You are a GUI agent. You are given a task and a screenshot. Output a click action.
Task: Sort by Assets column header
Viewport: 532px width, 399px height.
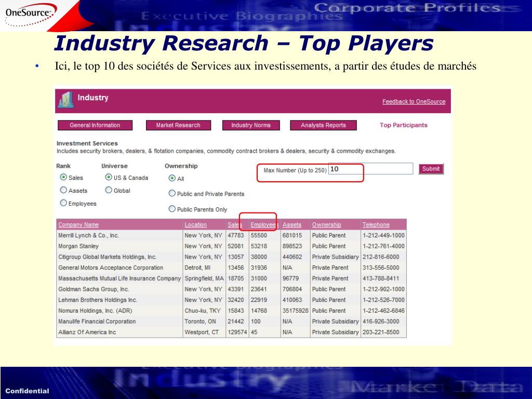click(292, 224)
